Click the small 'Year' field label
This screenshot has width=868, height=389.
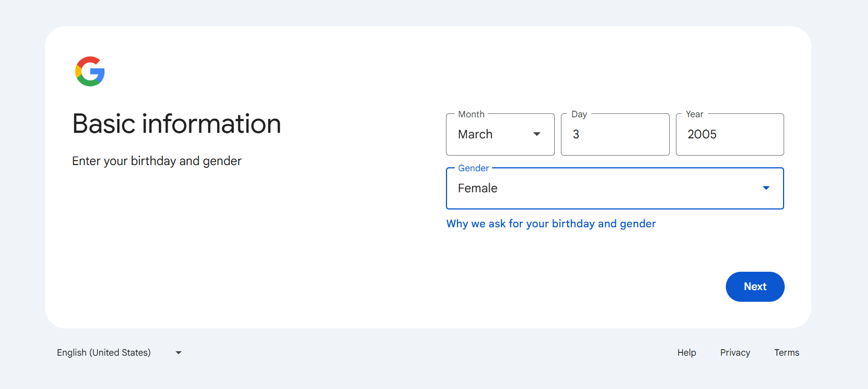click(x=694, y=114)
